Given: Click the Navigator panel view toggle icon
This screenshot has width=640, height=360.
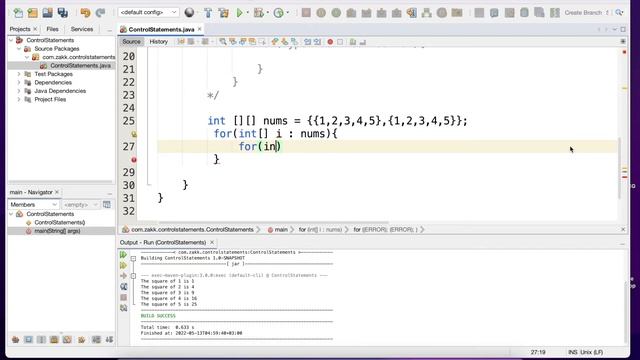Looking at the screenshot, I should point(107,204).
